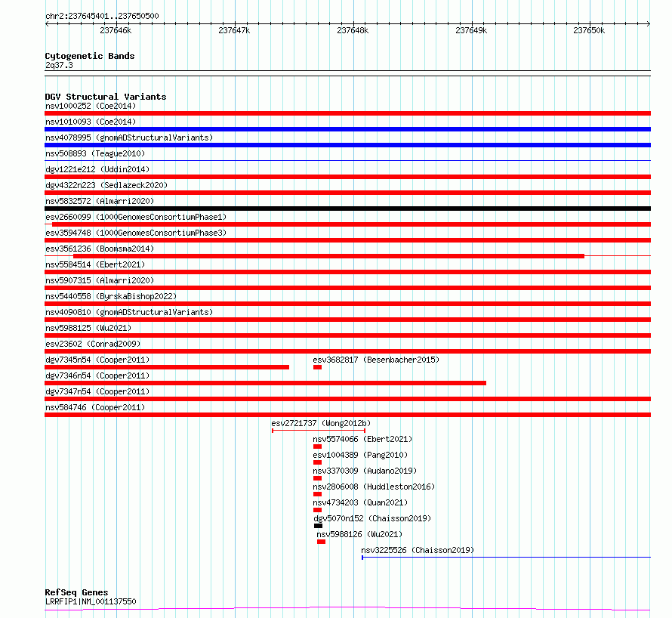Click the red bar under dgv7345n54

tap(167, 367)
